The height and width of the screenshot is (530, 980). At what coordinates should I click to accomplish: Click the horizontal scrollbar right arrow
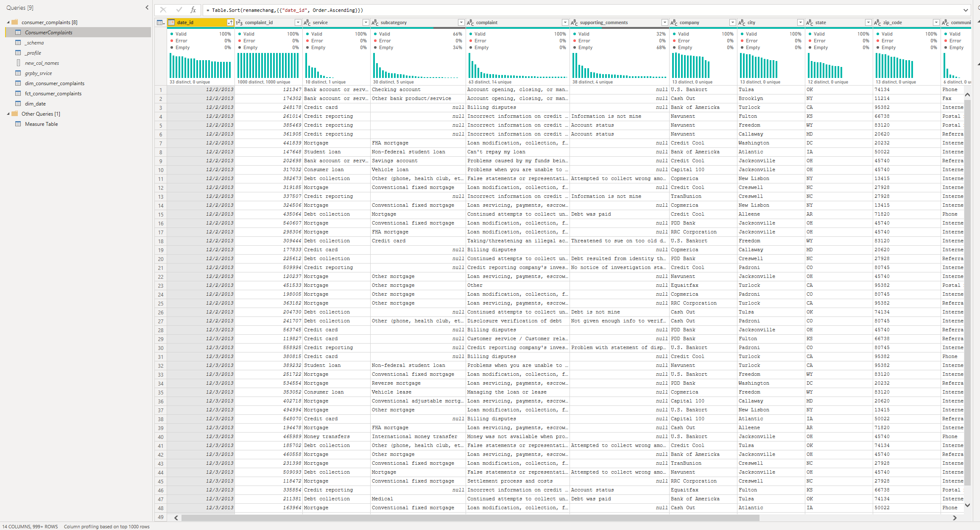point(955,518)
